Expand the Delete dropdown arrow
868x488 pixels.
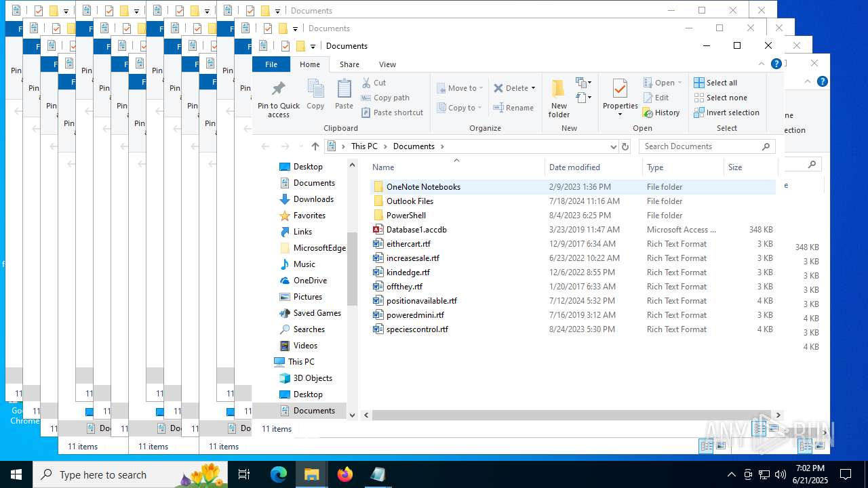pyautogui.click(x=533, y=88)
